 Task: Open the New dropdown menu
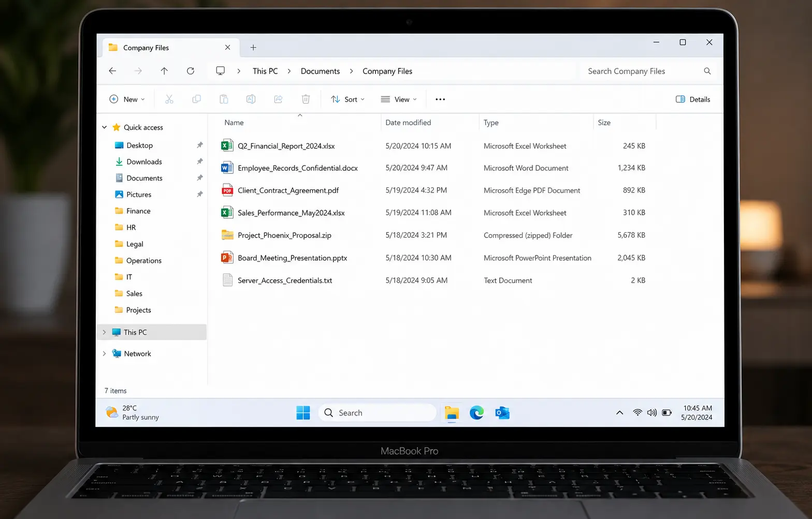[x=127, y=99]
